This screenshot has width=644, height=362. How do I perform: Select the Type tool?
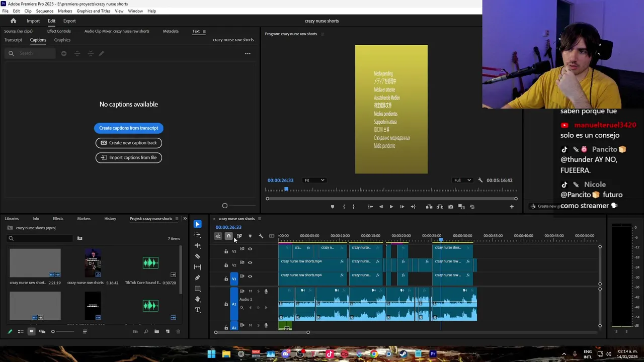point(197,310)
